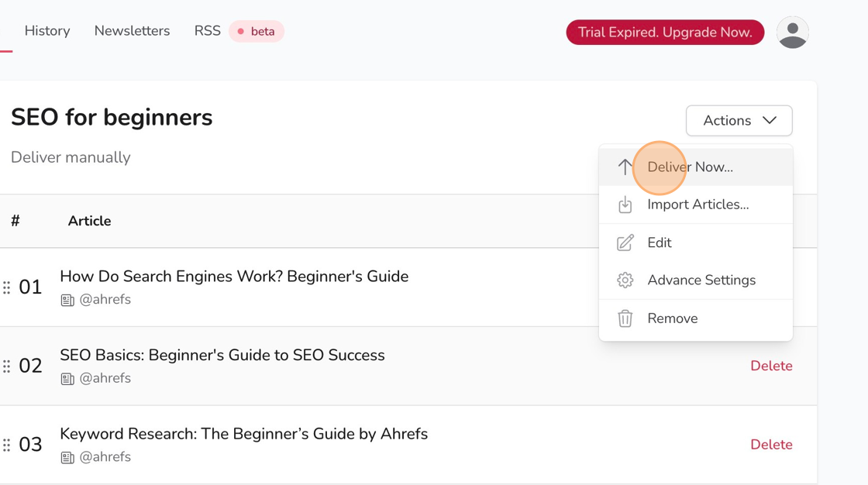
Task: Click the Advance Settings gear icon
Action: point(625,280)
